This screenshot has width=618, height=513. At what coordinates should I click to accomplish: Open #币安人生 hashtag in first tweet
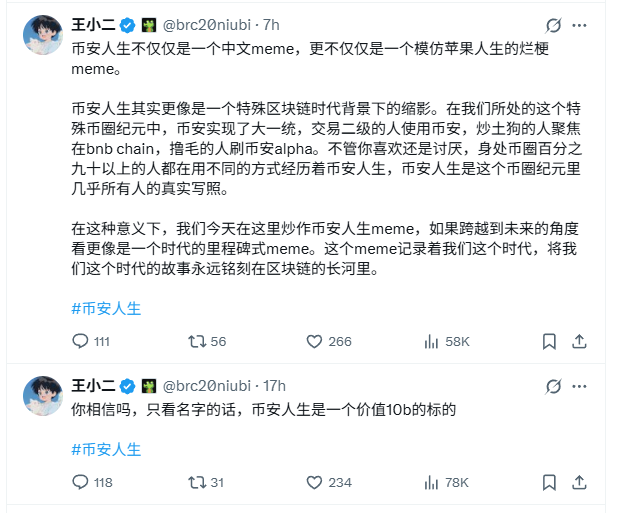[107, 308]
